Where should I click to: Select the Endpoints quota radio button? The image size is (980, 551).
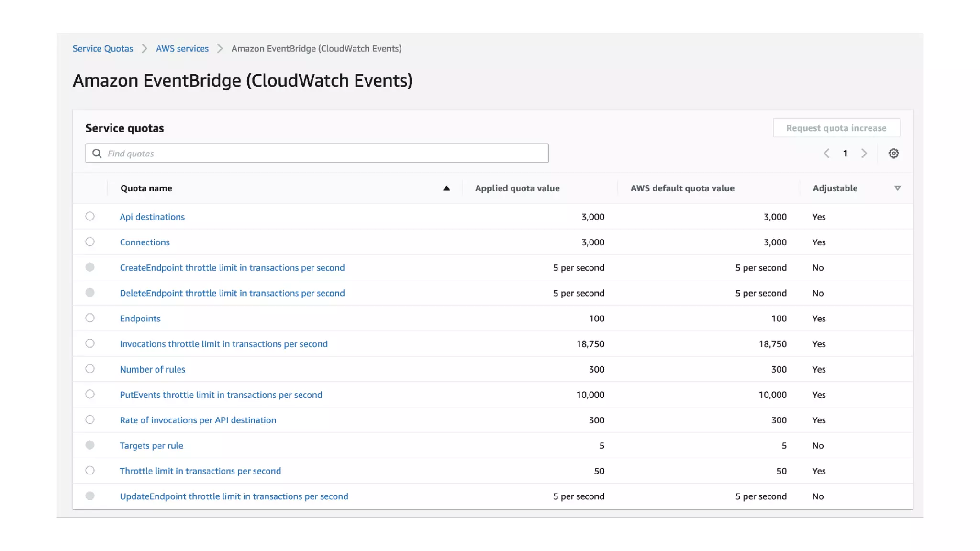click(x=90, y=318)
